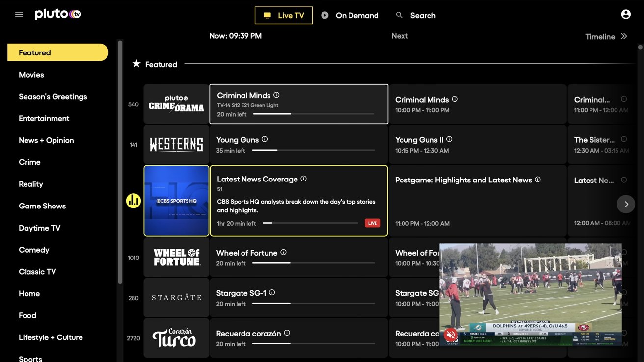Click the LIVE badge on CBS Sports
The image size is (644, 362).
373,223
